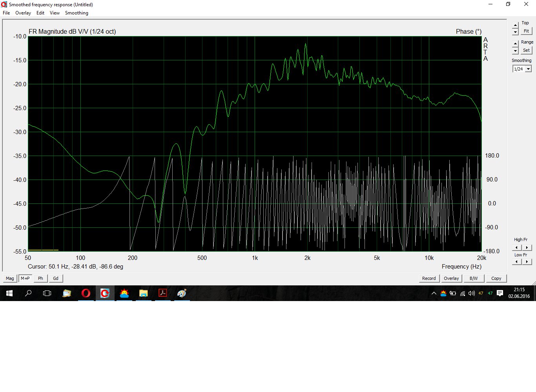Switch to Mag view mode
The image size is (536, 392).
coord(10,278)
